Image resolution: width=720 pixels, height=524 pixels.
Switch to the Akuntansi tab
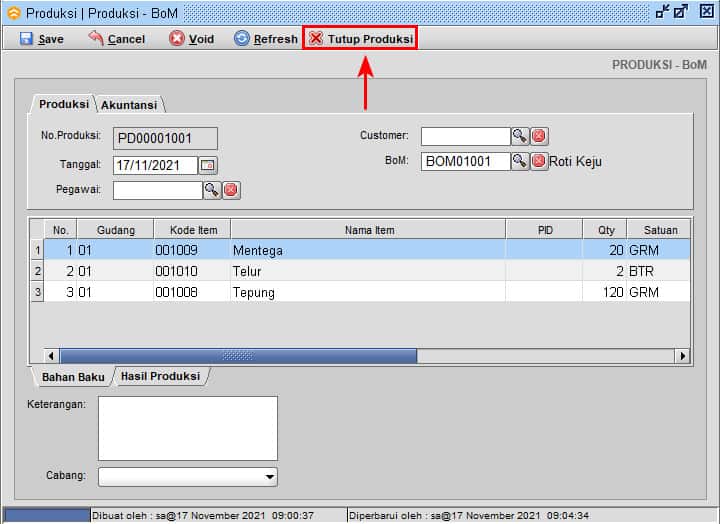point(129,105)
